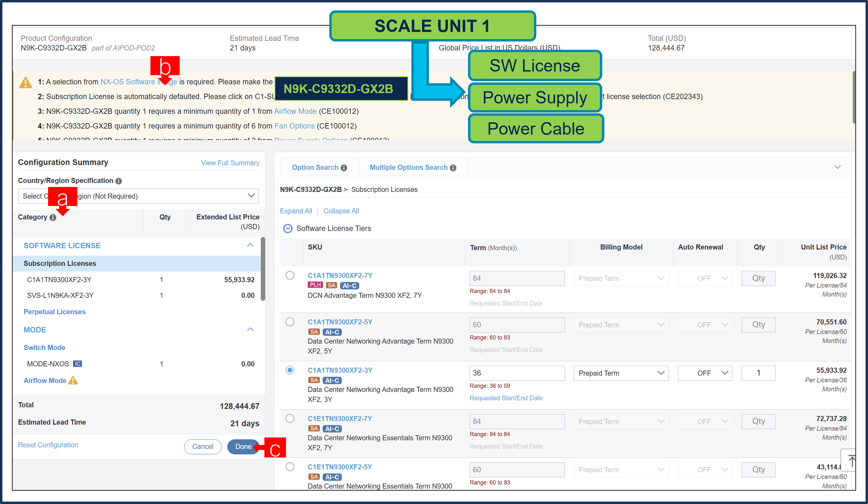Click the Done button

(x=243, y=447)
